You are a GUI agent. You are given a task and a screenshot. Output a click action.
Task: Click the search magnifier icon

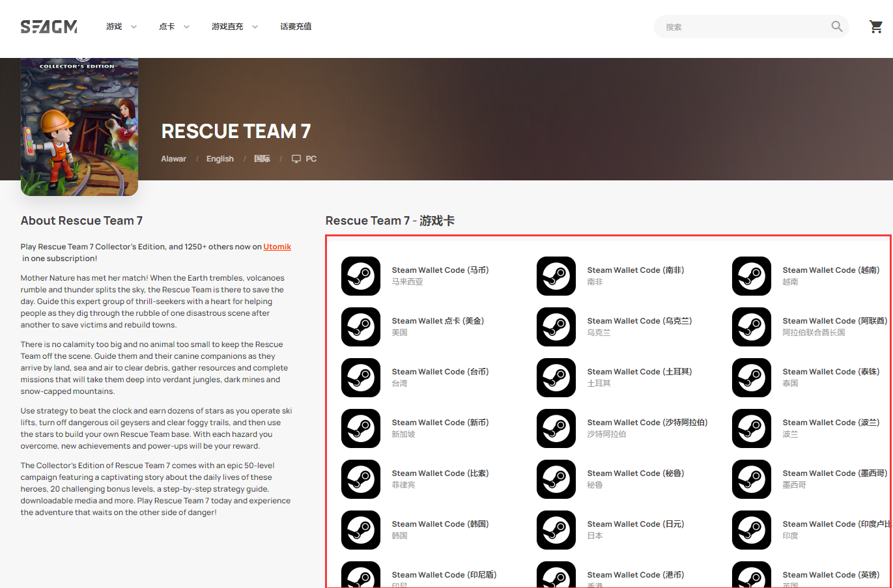[837, 27]
